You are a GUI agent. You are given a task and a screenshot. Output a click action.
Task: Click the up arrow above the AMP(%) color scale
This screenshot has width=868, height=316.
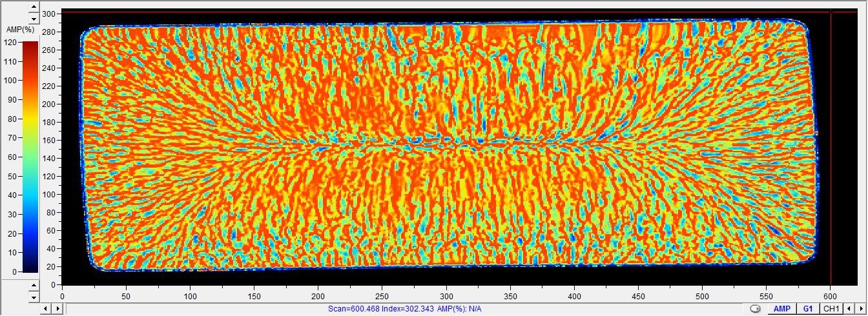pos(34,6)
